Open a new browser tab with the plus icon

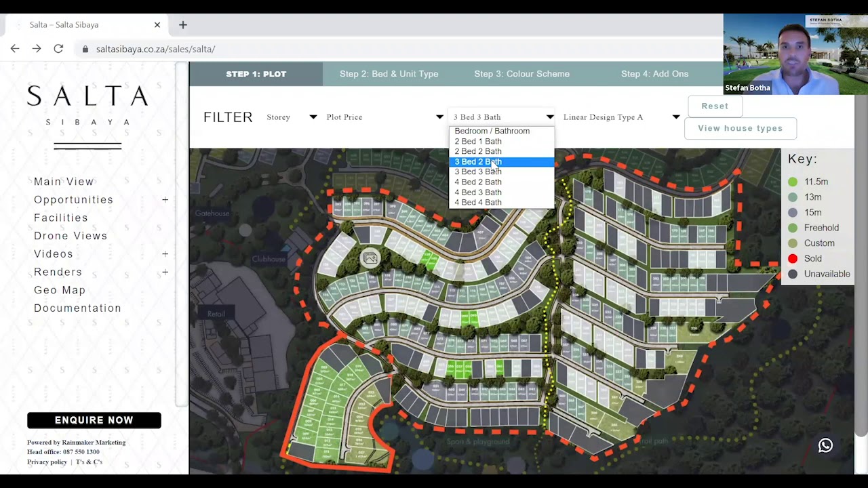pos(182,25)
